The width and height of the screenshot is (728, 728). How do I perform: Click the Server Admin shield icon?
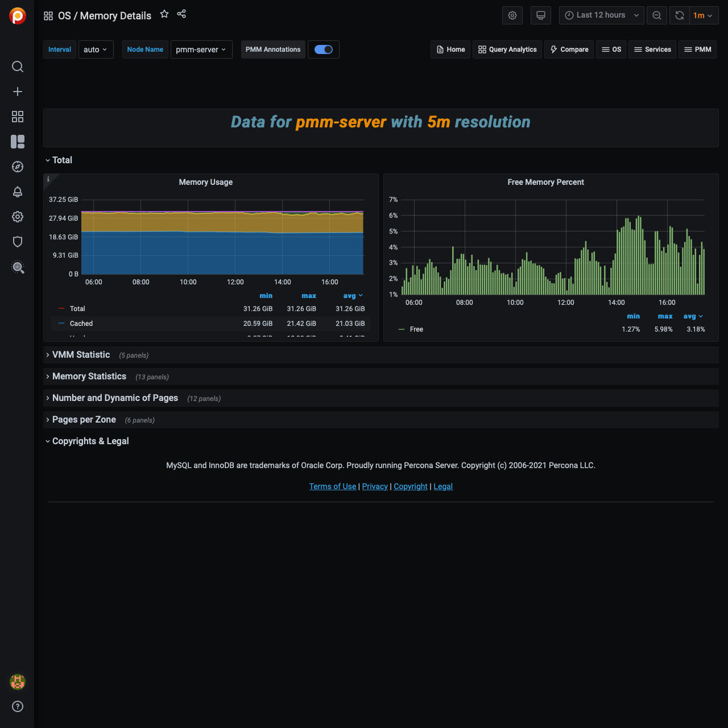[x=18, y=242]
